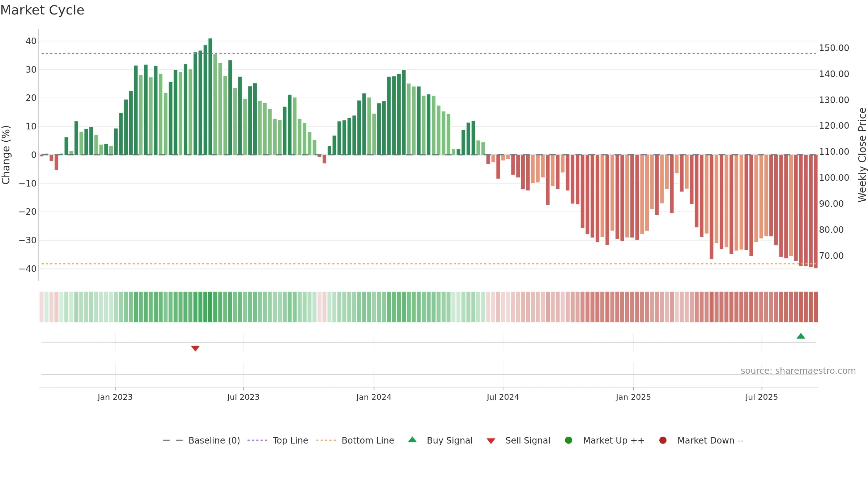Click the 40 change axis label
The height and width of the screenshot is (488, 868).
pyautogui.click(x=31, y=41)
